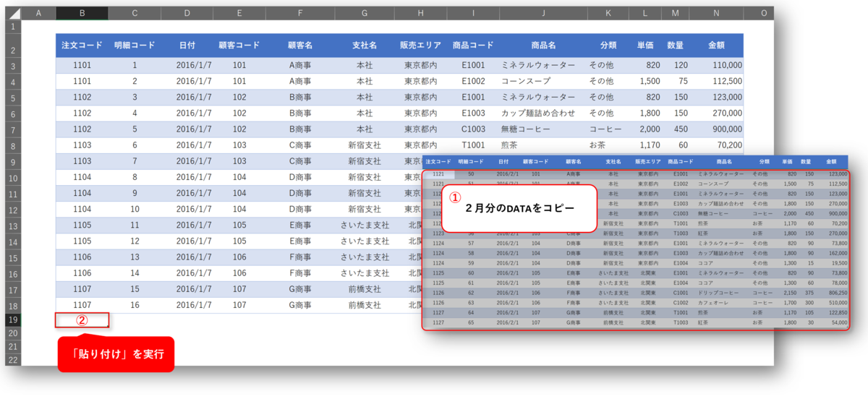Select unit price 1,170 in row 8

click(x=645, y=145)
